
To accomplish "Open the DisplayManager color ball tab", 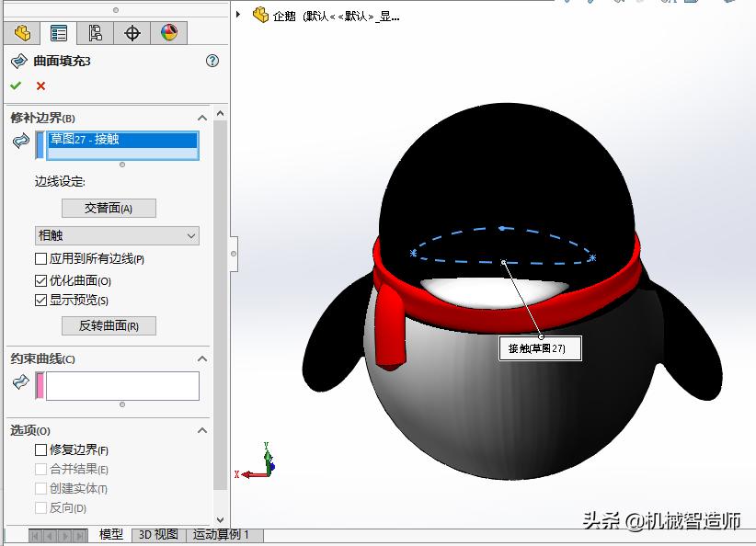I will 168,33.
